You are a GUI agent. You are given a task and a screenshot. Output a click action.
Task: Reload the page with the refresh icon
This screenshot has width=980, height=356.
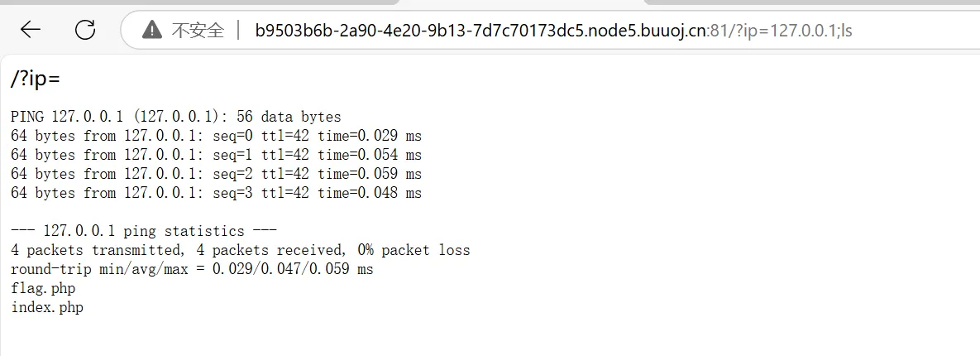(x=85, y=30)
